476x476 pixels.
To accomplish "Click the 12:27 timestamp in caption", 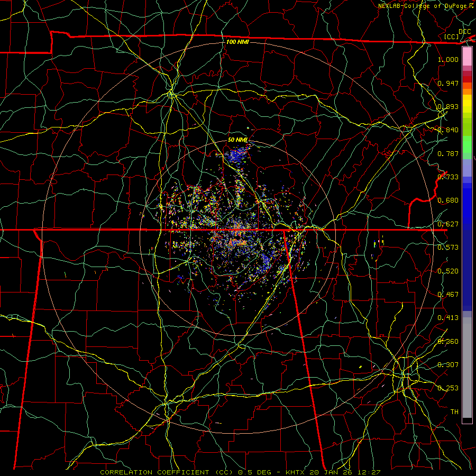I will [x=369, y=472].
